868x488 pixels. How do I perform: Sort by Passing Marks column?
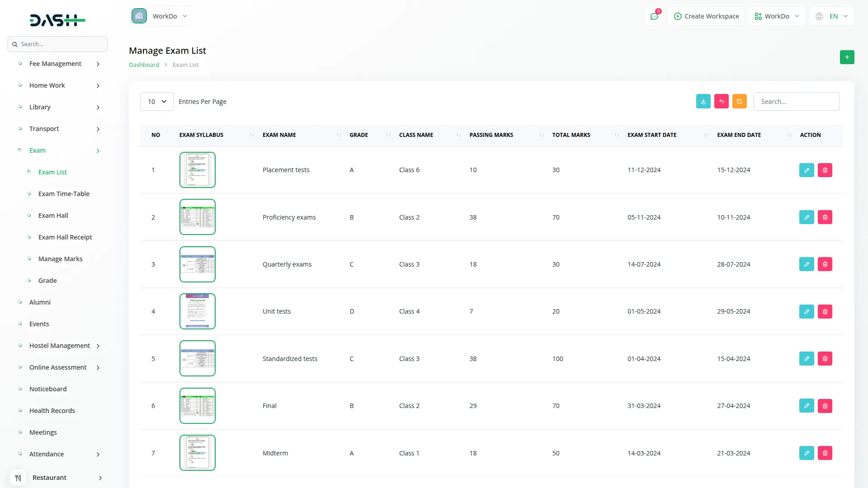coord(541,135)
